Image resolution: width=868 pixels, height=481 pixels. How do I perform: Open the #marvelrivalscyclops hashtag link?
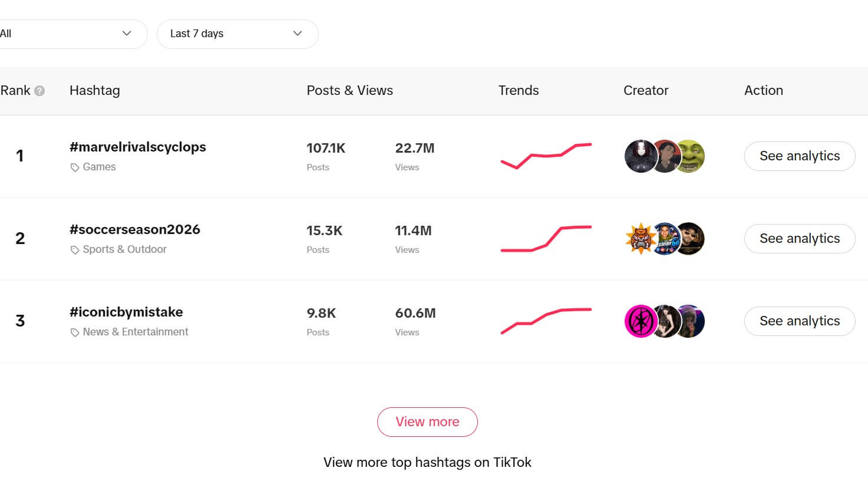pos(138,147)
